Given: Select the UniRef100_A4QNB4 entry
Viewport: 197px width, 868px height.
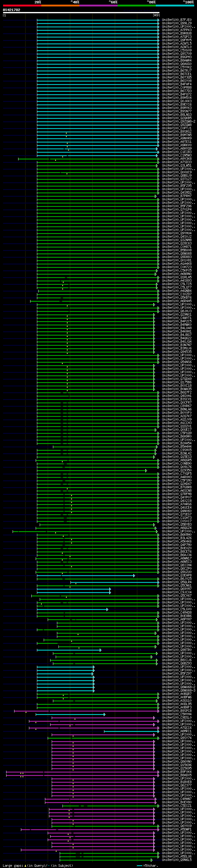Looking at the screenshot, I should (177, 291).
